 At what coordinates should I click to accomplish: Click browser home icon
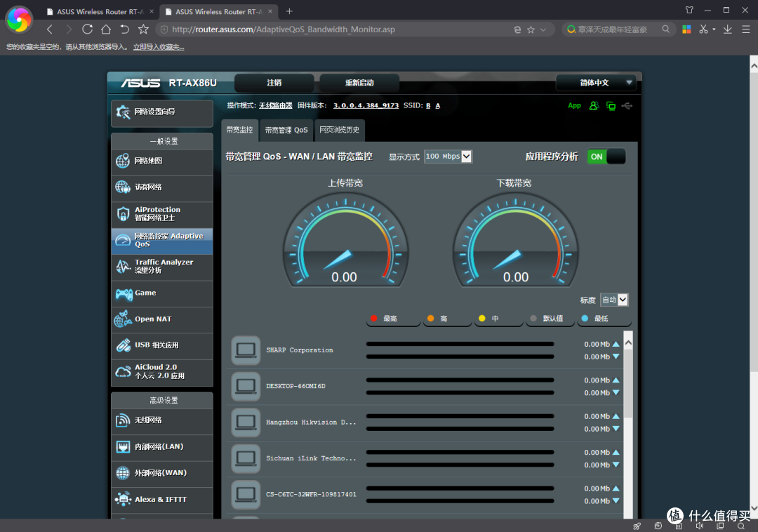click(x=106, y=29)
